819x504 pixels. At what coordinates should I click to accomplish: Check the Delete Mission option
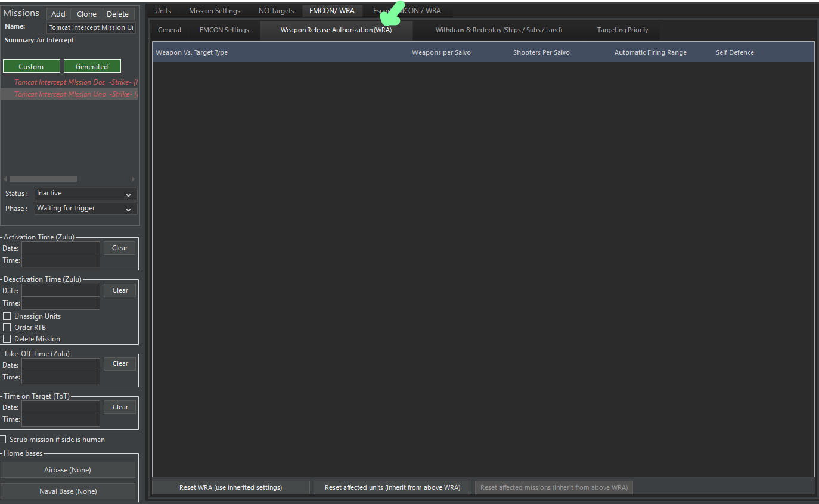7,339
